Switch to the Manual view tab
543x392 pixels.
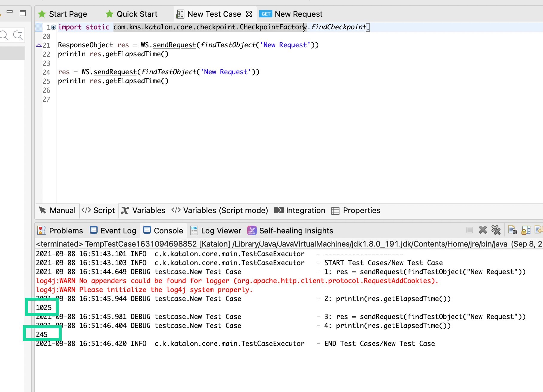(57, 210)
